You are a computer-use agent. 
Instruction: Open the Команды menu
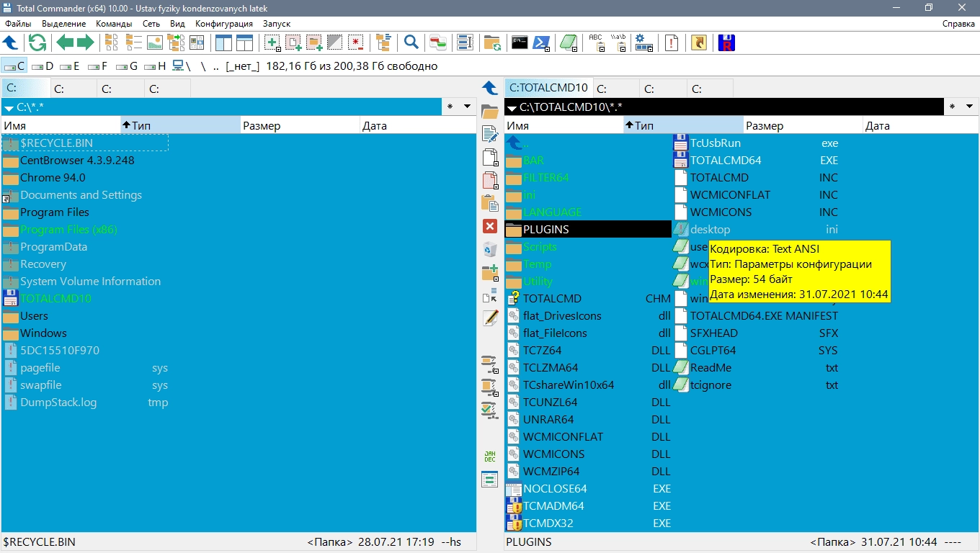114,24
